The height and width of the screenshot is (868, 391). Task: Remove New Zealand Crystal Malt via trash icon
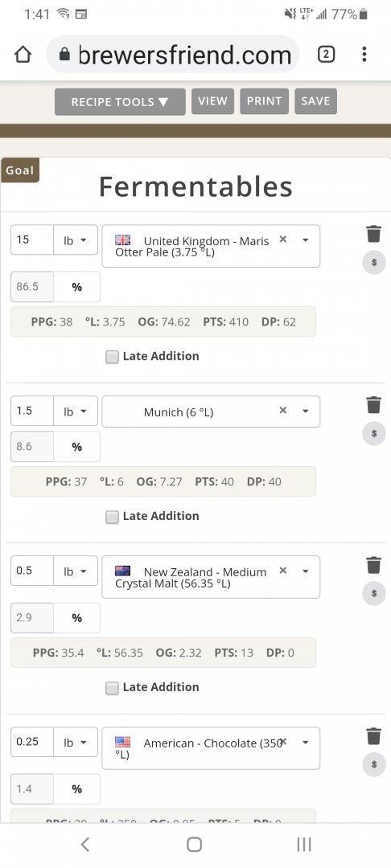pyautogui.click(x=374, y=565)
